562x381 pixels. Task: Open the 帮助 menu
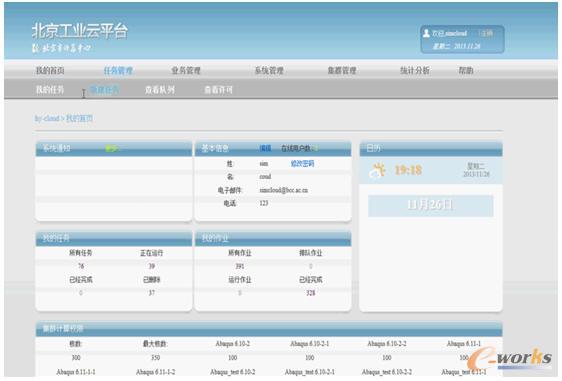(x=466, y=70)
